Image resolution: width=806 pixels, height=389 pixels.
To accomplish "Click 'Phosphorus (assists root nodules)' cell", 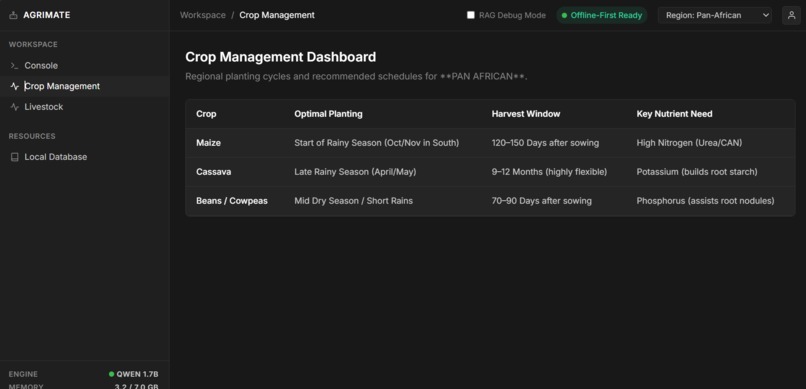I will click(706, 201).
